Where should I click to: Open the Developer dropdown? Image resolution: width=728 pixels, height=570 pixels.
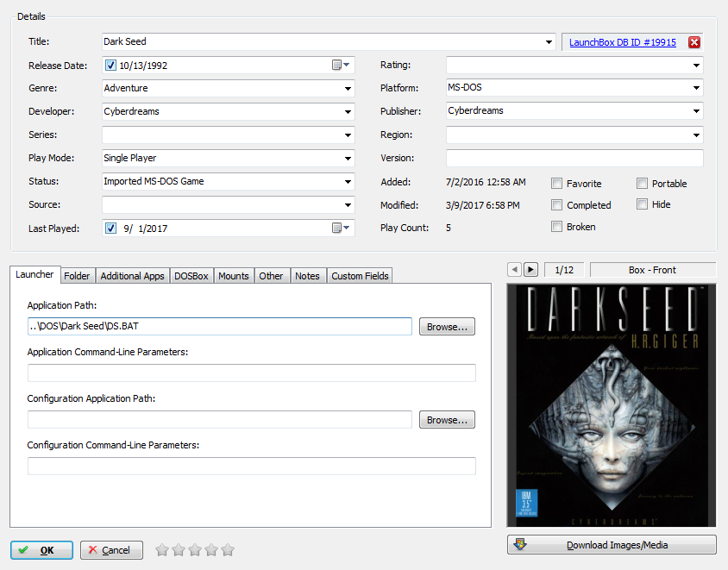pyautogui.click(x=348, y=111)
